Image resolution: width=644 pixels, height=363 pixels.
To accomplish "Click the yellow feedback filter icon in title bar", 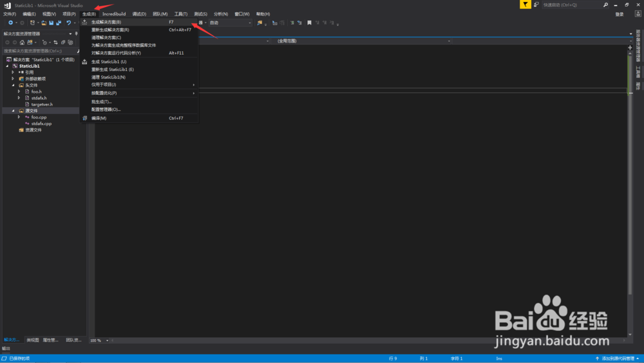I will coord(526,5).
